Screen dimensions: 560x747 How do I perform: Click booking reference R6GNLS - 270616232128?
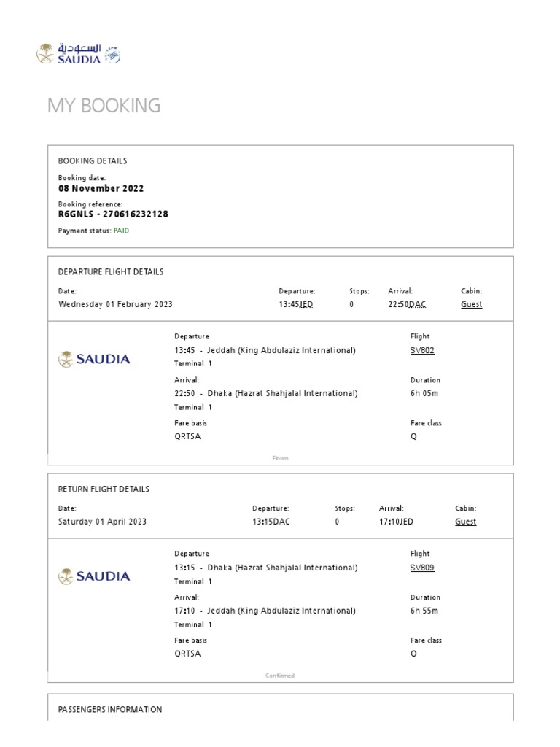(x=113, y=214)
